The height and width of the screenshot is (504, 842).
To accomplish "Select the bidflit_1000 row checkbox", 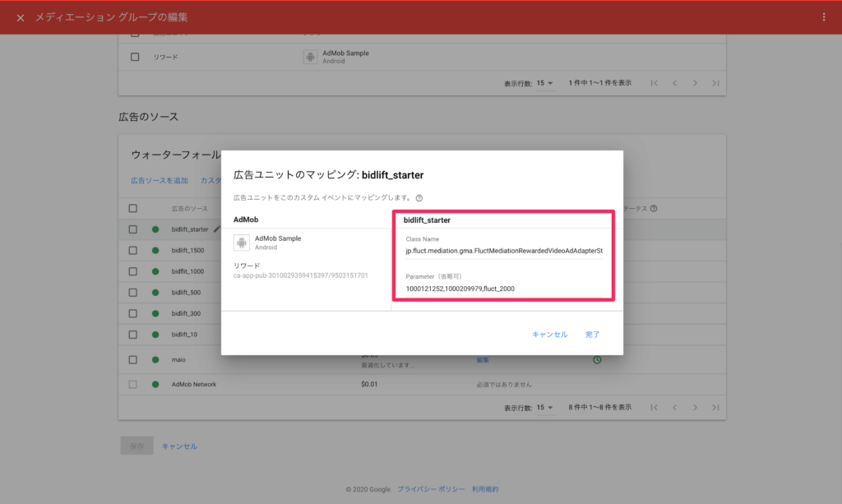I will [x=132, y=271].
